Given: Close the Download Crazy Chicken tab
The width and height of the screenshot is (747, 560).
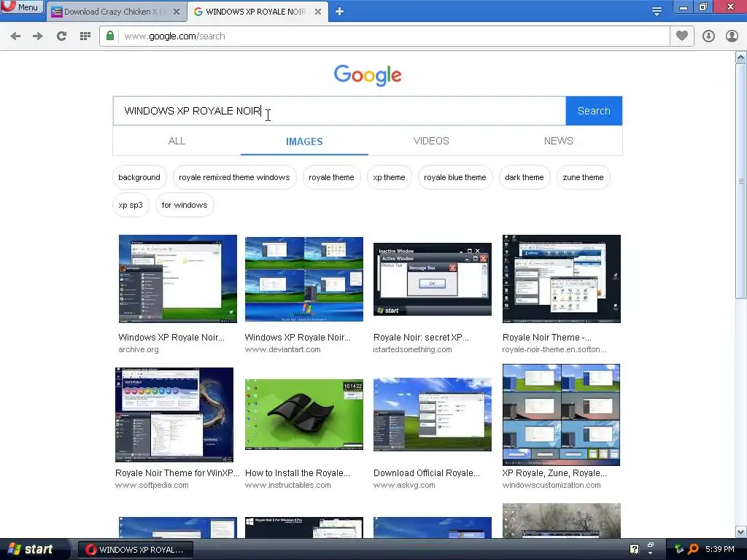Looking at the screenshot, I should point(177,12).
